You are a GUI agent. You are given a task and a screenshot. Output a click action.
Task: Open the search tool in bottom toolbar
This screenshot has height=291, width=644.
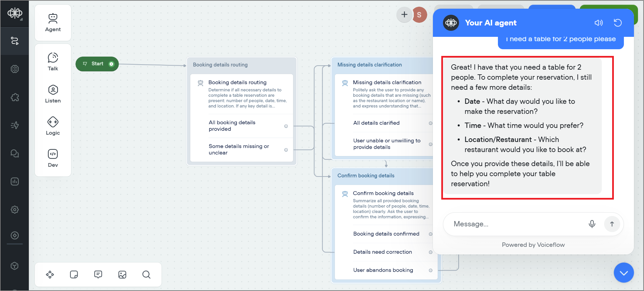146,275
